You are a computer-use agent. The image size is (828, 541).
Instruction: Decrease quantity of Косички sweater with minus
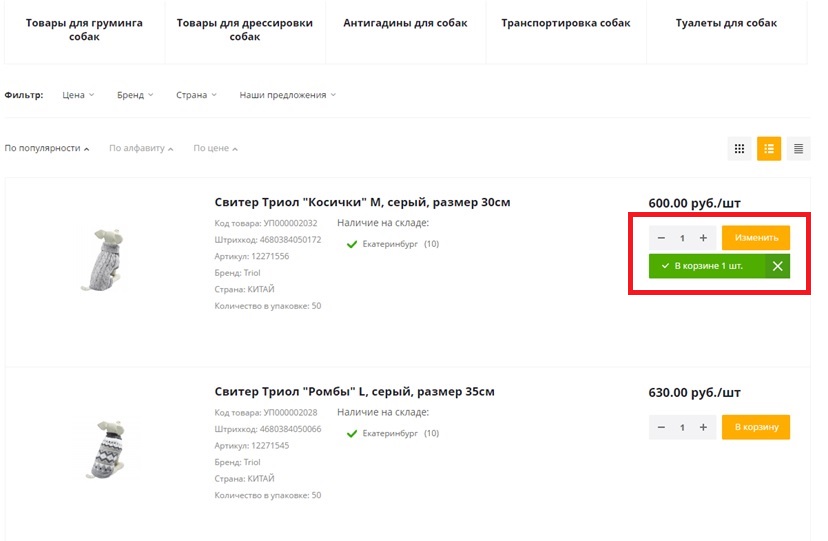[x=661, y=238]
